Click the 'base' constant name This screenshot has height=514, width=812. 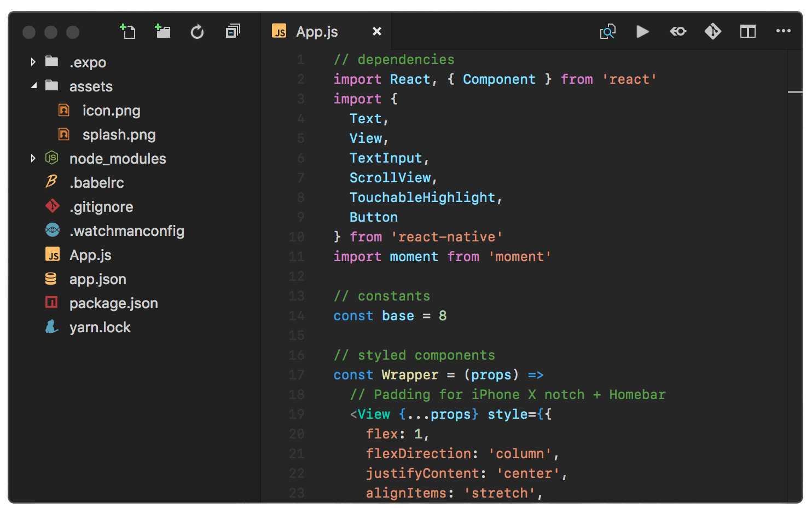(x=398, y=316)
